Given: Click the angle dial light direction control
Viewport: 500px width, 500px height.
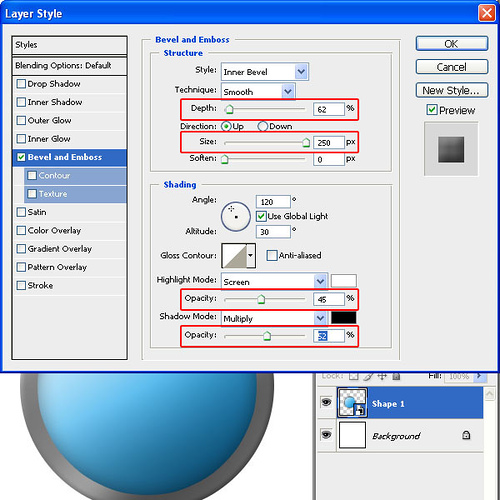Looking at the screenshot, I should point(236,216).
